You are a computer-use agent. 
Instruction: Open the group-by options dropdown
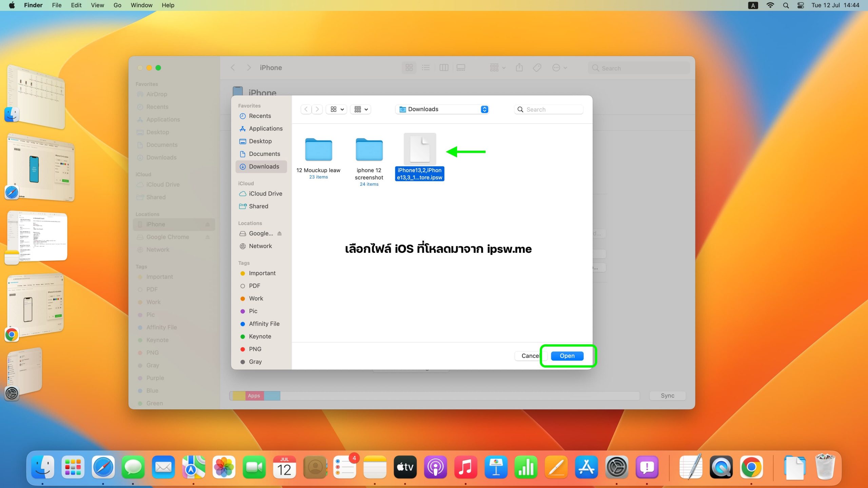(361, 109)
